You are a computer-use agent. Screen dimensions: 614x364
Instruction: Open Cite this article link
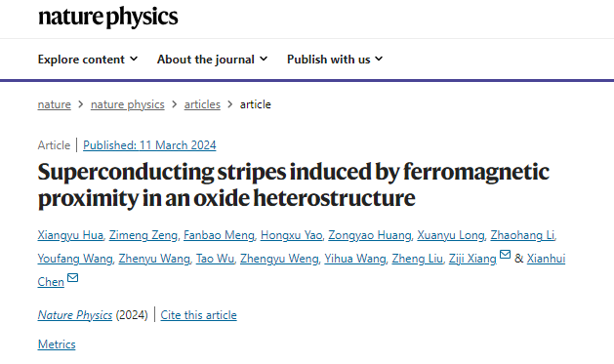198,315
